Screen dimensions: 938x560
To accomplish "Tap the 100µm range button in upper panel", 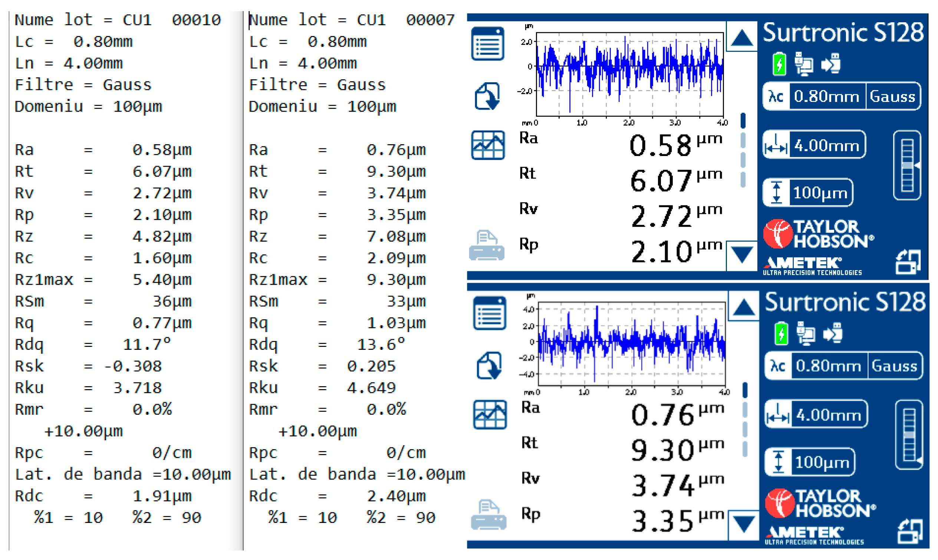I will point(819,193).
